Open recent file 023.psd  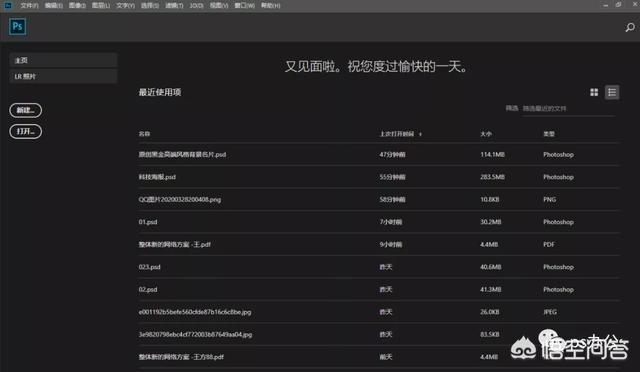379,267
